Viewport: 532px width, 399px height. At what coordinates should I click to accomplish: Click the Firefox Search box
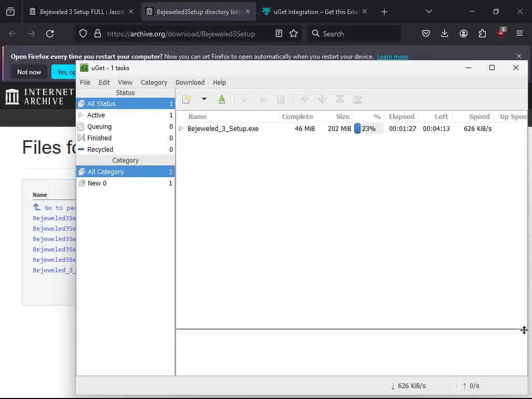click(354, 34)
